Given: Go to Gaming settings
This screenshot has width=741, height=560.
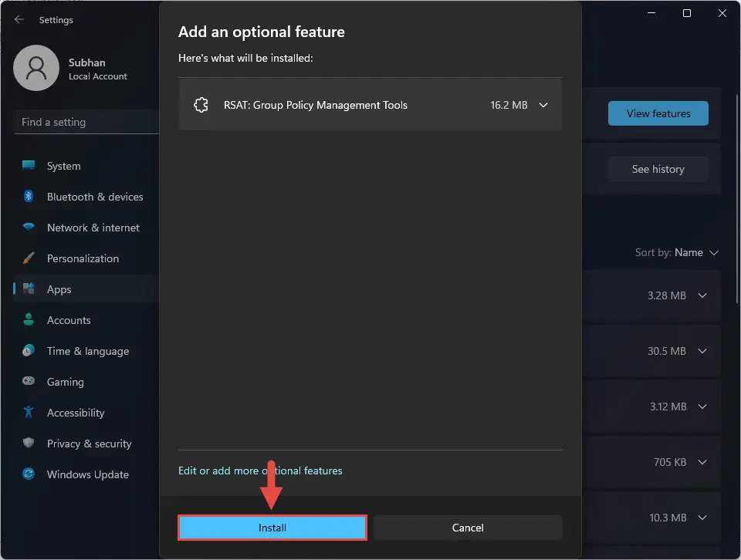Looking at the screenshot, I should point(65,382).
